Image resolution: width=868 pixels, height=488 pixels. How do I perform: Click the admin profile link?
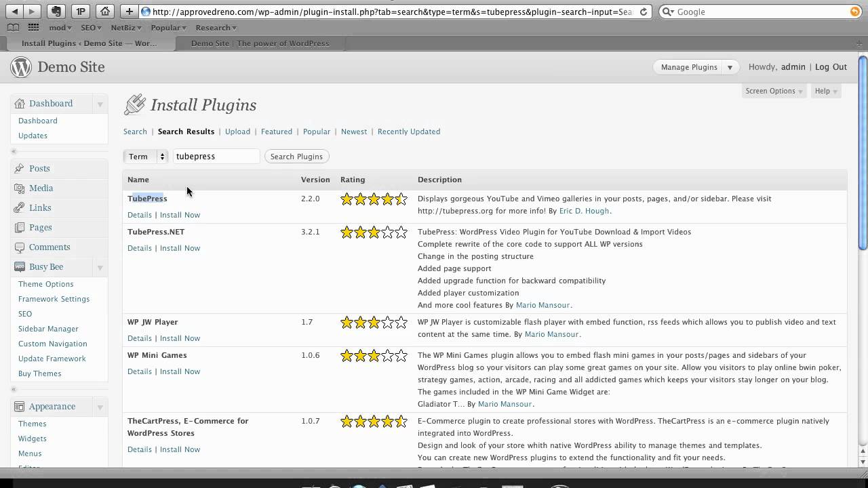tap(793, 67)
